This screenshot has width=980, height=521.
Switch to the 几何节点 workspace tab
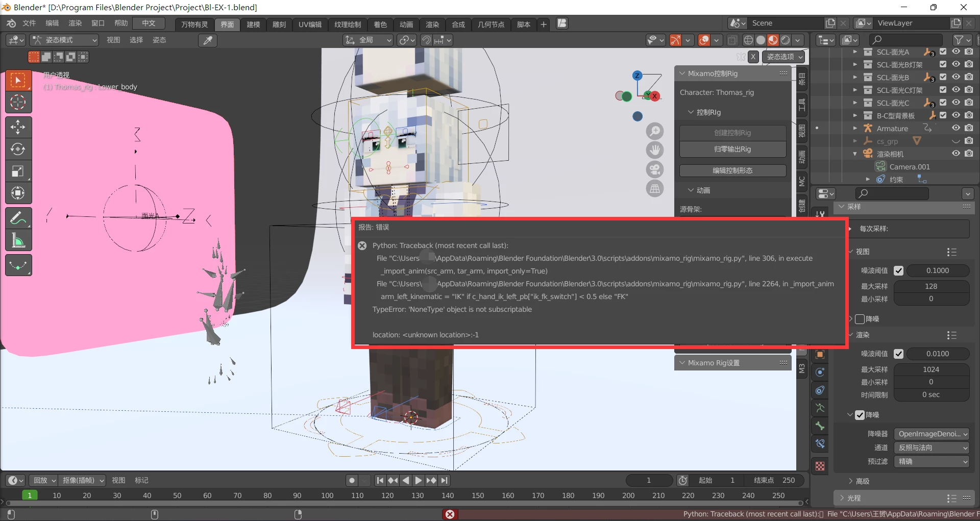pos(491,24)
